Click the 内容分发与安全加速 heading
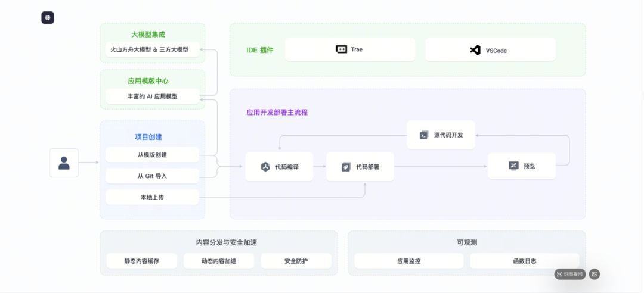 tap(227, 242)
